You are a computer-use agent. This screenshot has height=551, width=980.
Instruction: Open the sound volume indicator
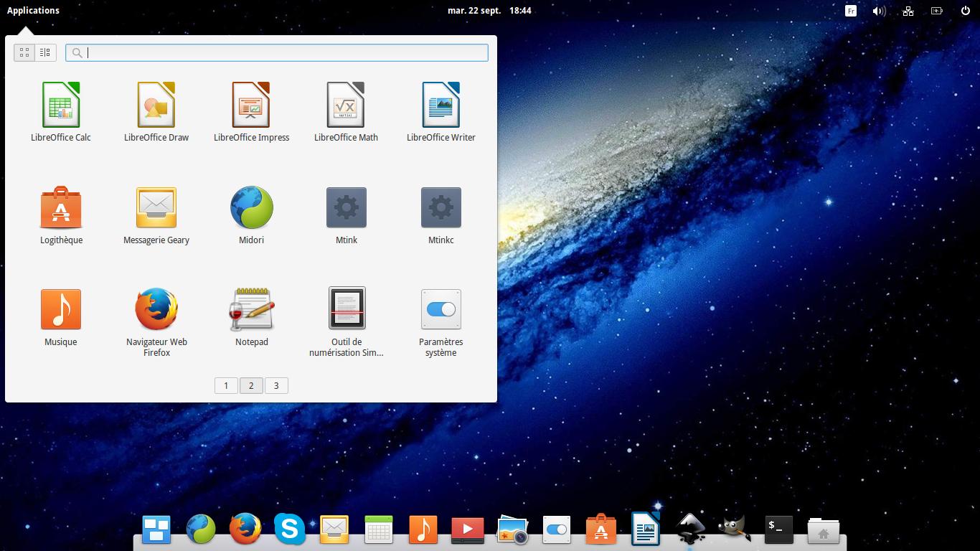coord(879,11)
